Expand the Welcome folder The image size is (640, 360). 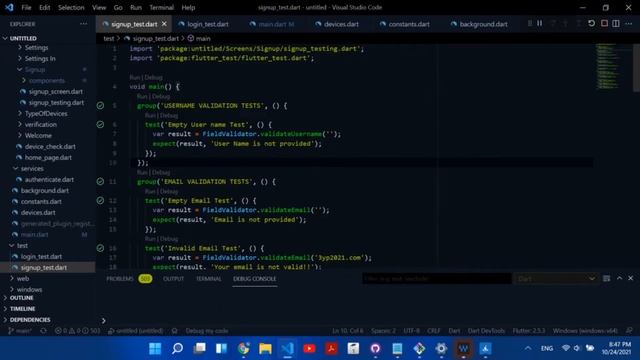20,136
